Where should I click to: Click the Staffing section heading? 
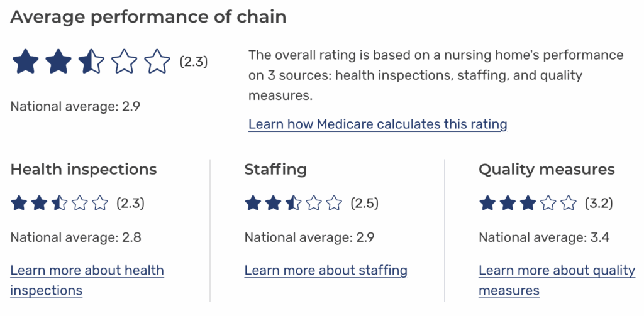click(275, 169)
